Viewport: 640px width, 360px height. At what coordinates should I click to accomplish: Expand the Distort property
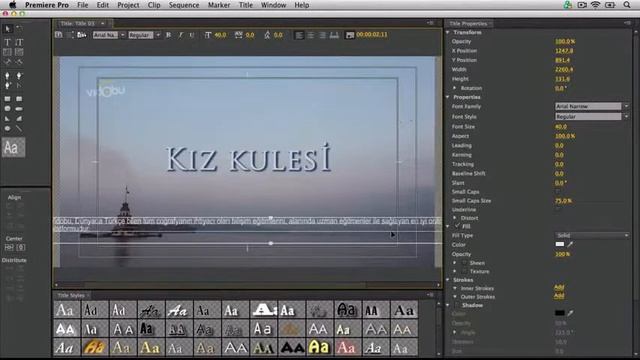455,218
